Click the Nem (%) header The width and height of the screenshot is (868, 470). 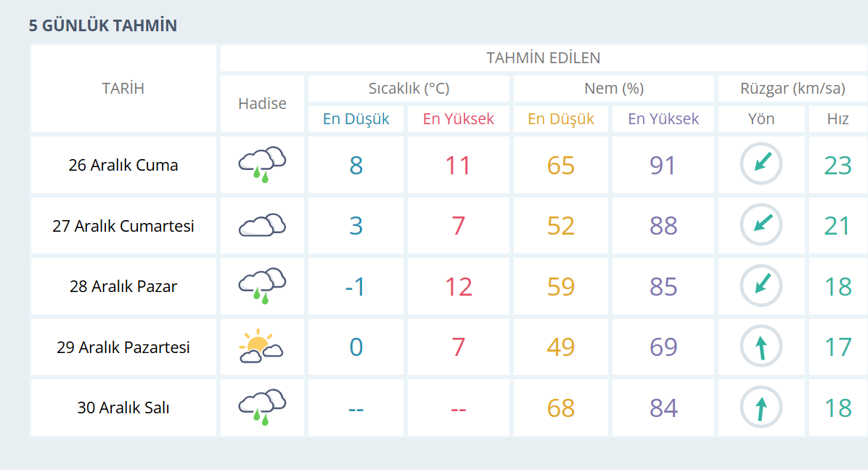click(x=614, y=89)
